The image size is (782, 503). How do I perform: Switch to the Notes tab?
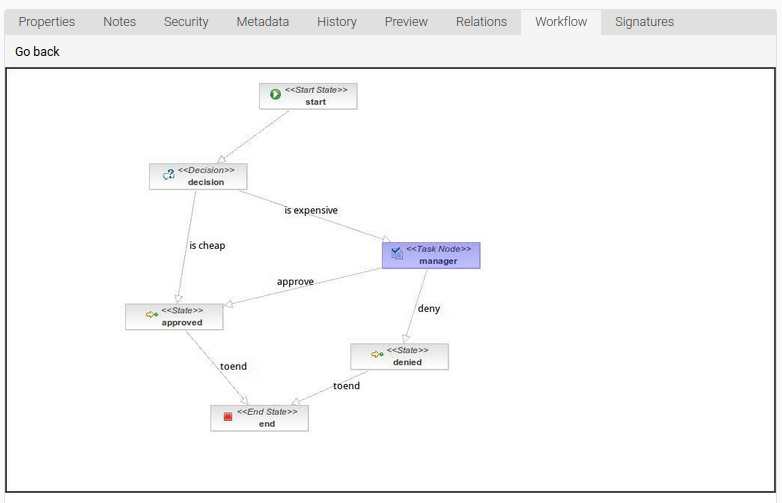pyautogui.click(x=119, y=21)
